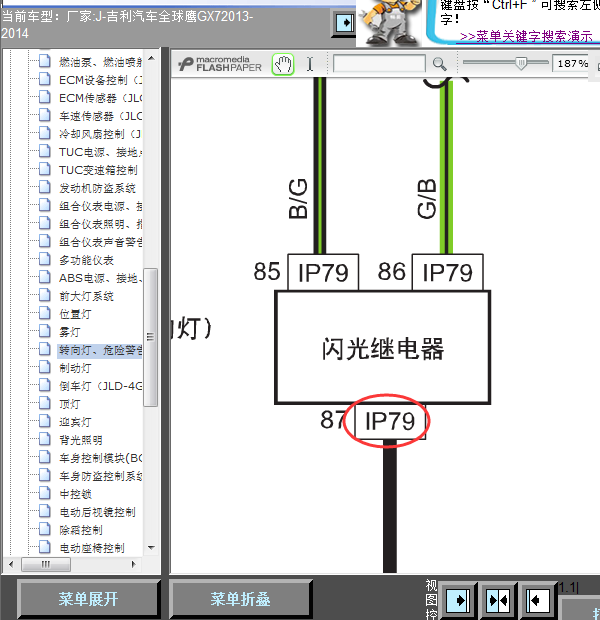Click the bottom view control left-arrow icon

tap(538, 600)
